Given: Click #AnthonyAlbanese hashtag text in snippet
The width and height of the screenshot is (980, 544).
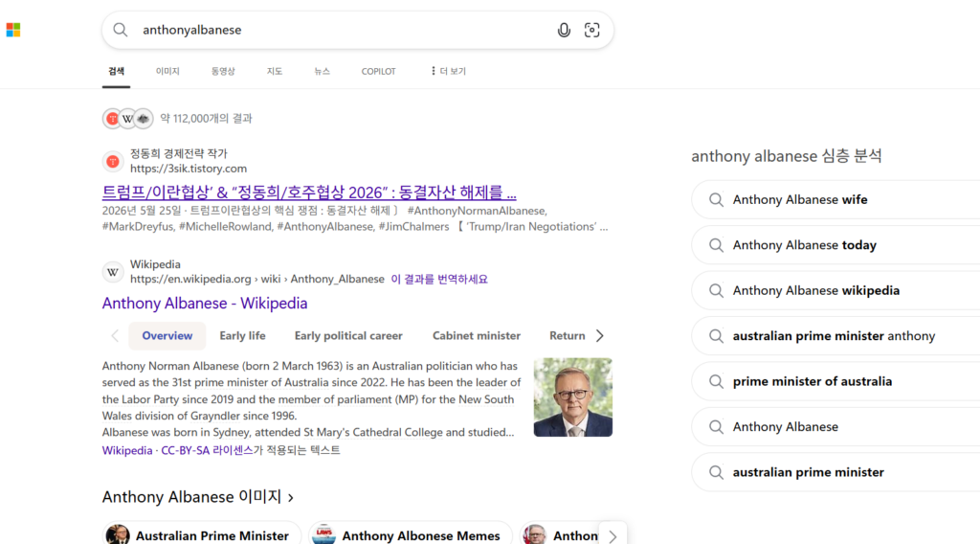Looking at the screenshot, I should coord(325,227).
